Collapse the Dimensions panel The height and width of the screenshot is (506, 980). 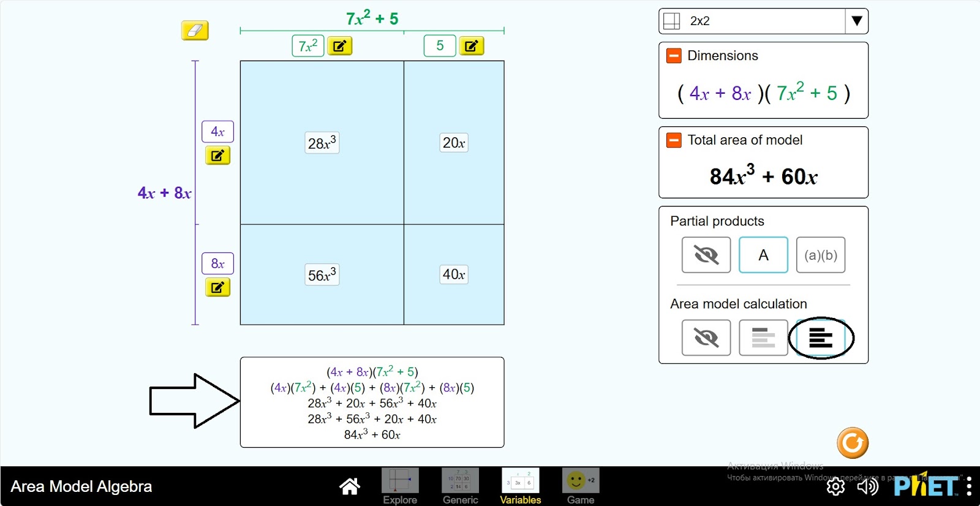coord(674,56)
